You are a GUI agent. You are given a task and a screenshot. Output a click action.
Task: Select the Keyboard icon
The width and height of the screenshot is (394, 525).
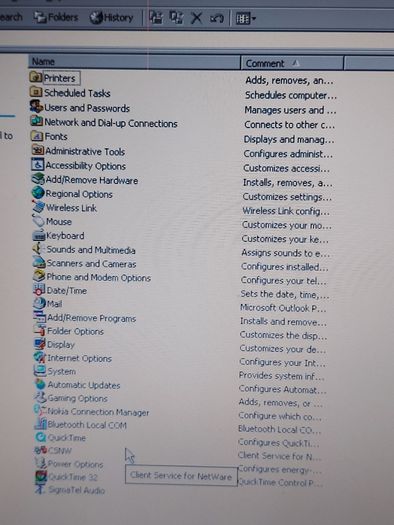click(x=39, y=235)
